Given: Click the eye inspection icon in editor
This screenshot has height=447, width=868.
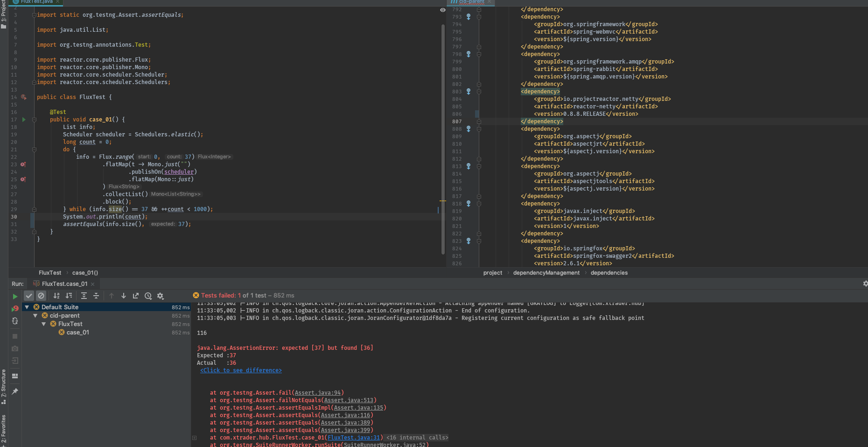Looking at the screenshot, I should click(x=442, y=10).
